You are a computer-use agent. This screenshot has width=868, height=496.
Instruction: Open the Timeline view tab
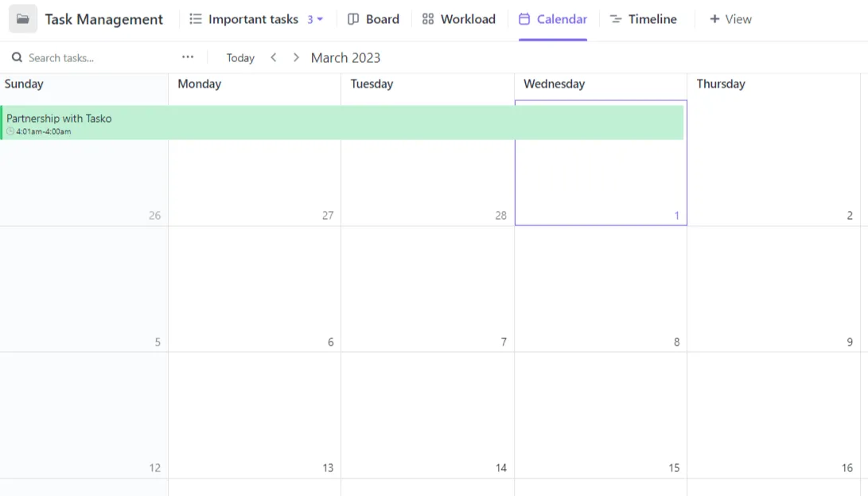[644, 19]
